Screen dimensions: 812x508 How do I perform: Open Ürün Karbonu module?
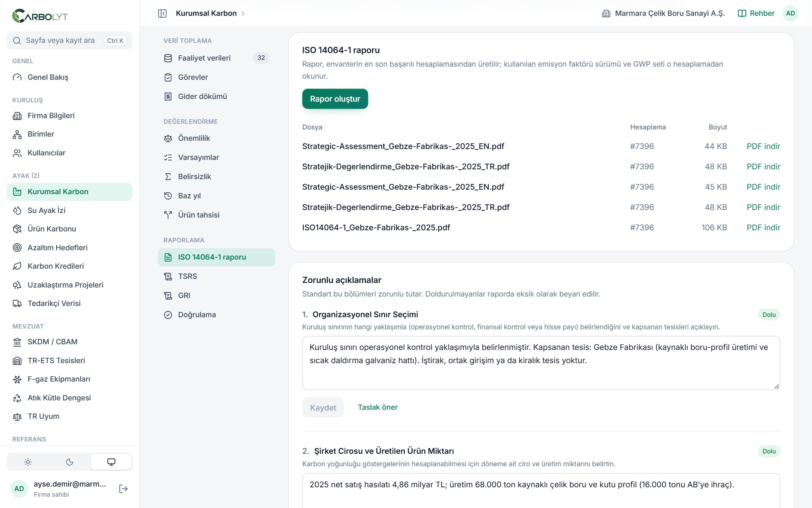click(70, 229)
